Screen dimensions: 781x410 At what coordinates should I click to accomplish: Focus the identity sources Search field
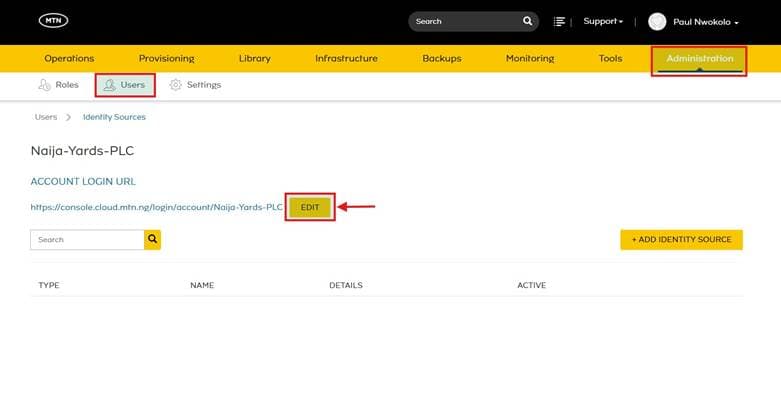pos(87,240)
